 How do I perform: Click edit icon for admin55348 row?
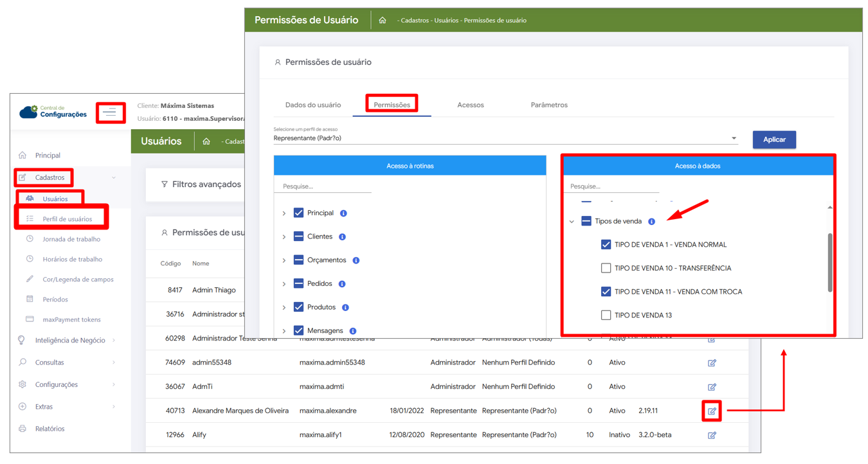point(712,363)
